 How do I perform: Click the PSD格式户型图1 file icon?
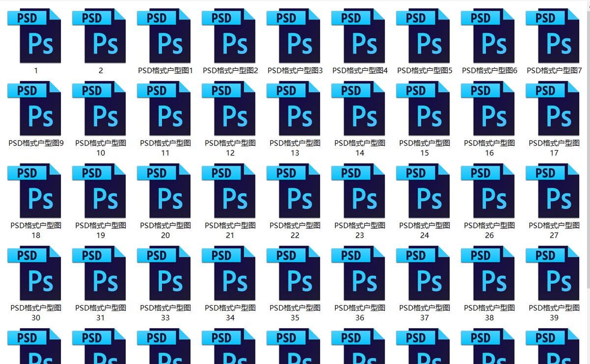click(166, 37)
